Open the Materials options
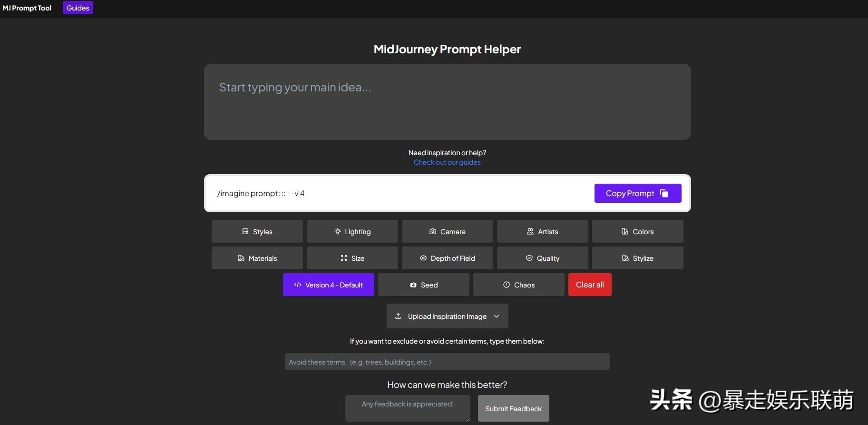 257,258
